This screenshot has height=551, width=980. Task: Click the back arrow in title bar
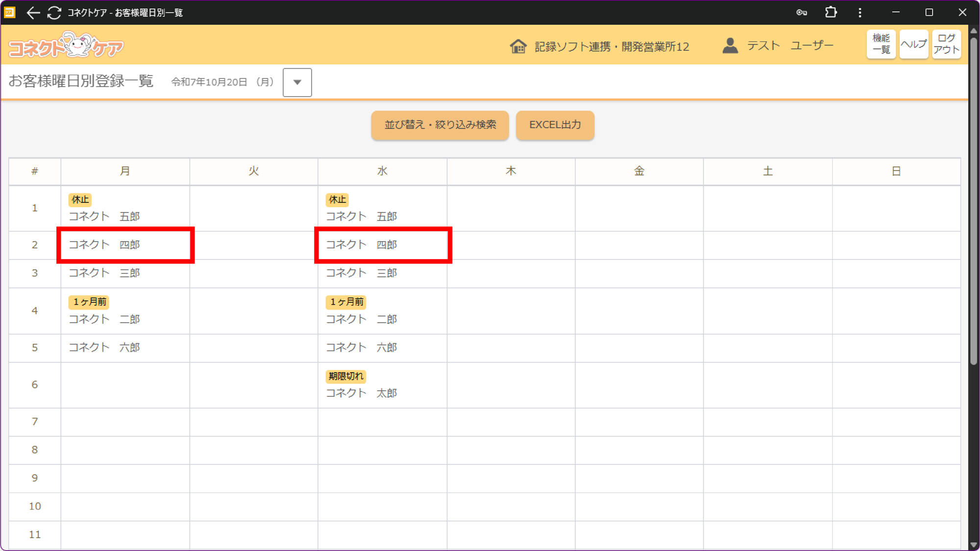pos(33,13)
